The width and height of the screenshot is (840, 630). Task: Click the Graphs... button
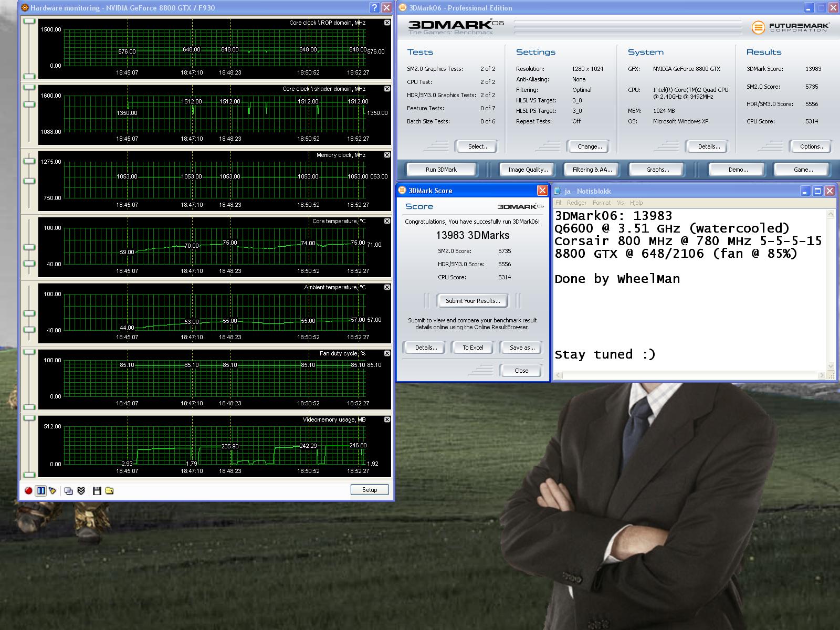coord(657,170)
